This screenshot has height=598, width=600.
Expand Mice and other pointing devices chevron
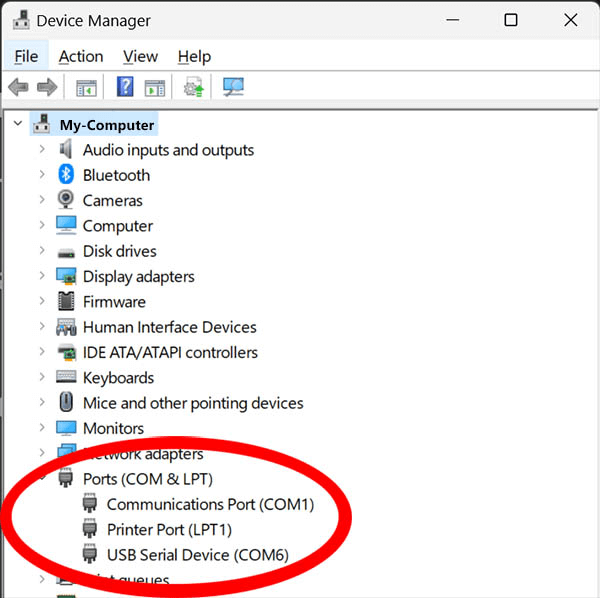pos(42,402)
